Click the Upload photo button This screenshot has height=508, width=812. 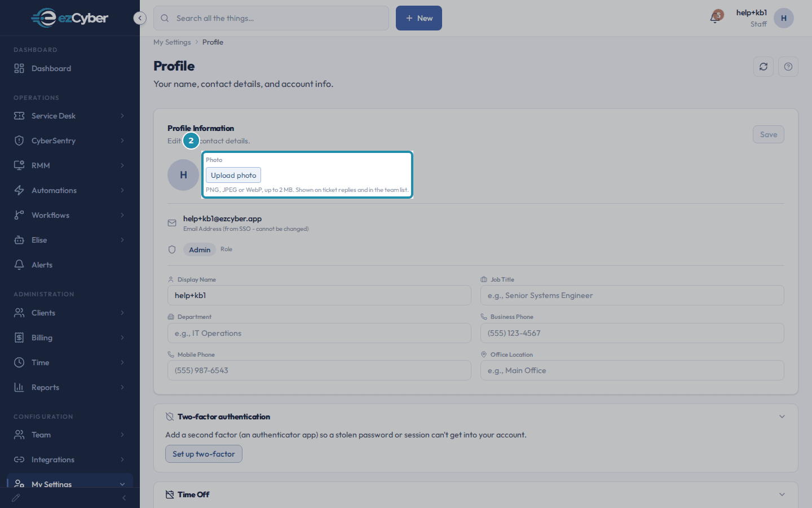(x=233, y=175)
